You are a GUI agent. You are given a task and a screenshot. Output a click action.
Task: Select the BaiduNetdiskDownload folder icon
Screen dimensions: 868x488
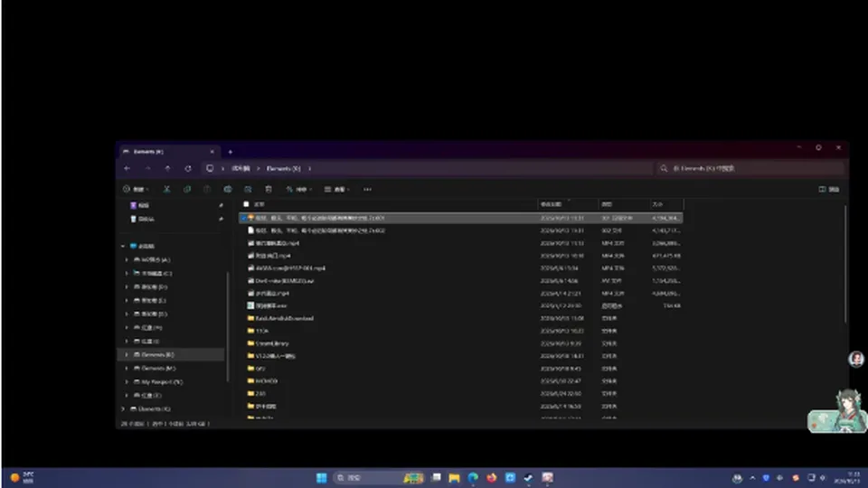coord(250,318)
